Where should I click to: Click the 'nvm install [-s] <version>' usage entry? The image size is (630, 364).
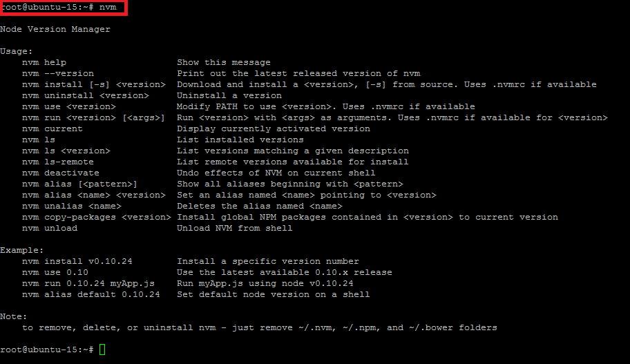(93, 84)
